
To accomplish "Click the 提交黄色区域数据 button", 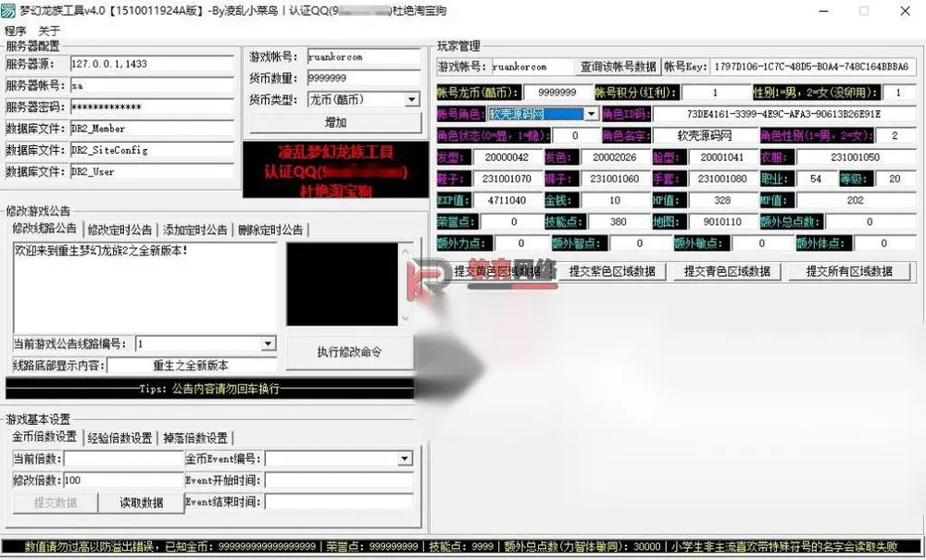I will [496, 271].
